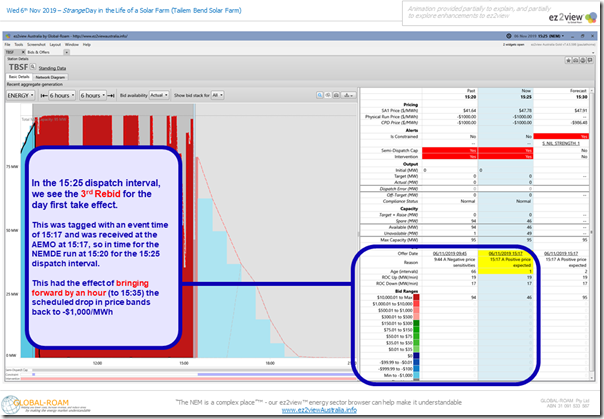Click the '2 widgets open' status text
The width and height of the screenshot is (604, 419).
coord(513,45)
